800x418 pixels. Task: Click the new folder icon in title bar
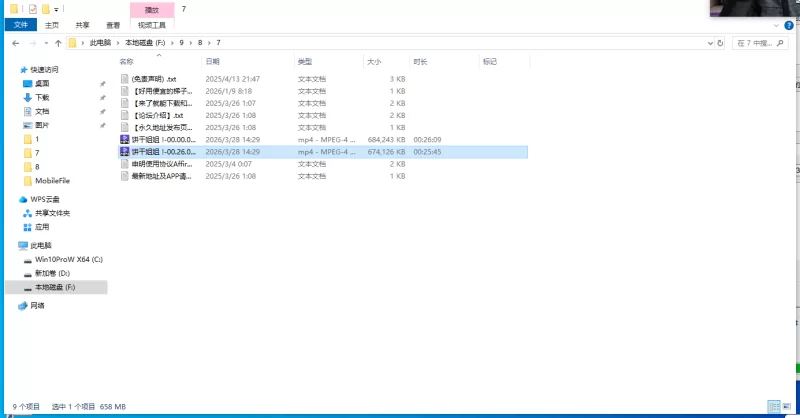click(x=46, y=9)
